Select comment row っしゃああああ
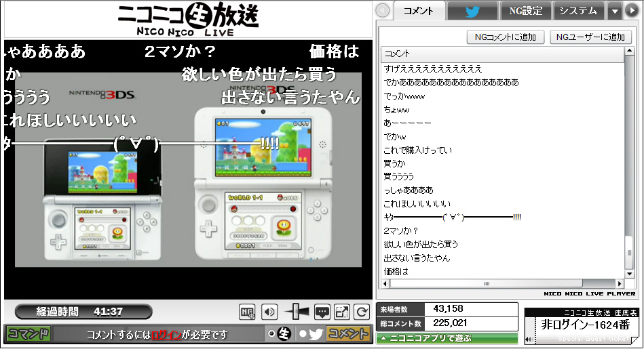This screenshot has width=644, height=349. [502, 190]
